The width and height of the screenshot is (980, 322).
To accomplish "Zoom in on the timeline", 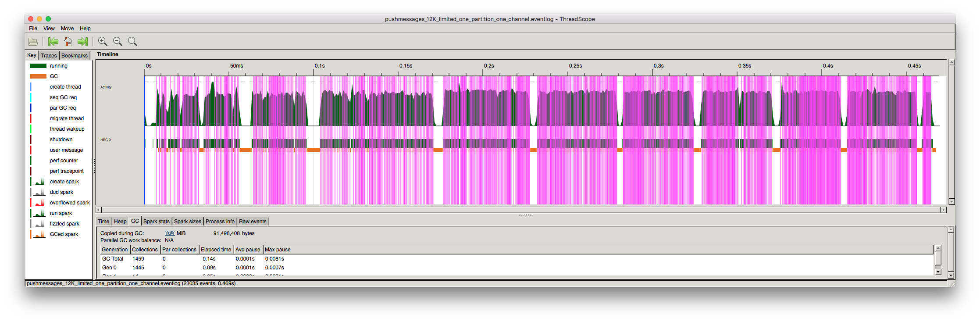I will point(103,42).
